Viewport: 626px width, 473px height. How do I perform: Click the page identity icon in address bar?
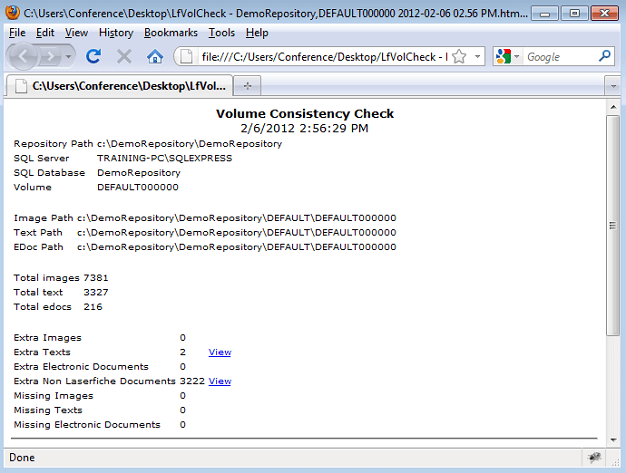[186, 57]
